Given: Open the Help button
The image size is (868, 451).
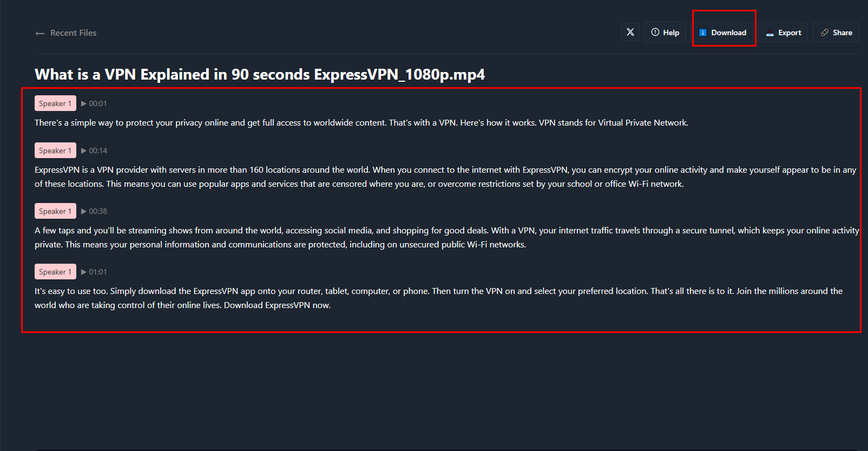Looking at the screenshot, I should point(665,32).
